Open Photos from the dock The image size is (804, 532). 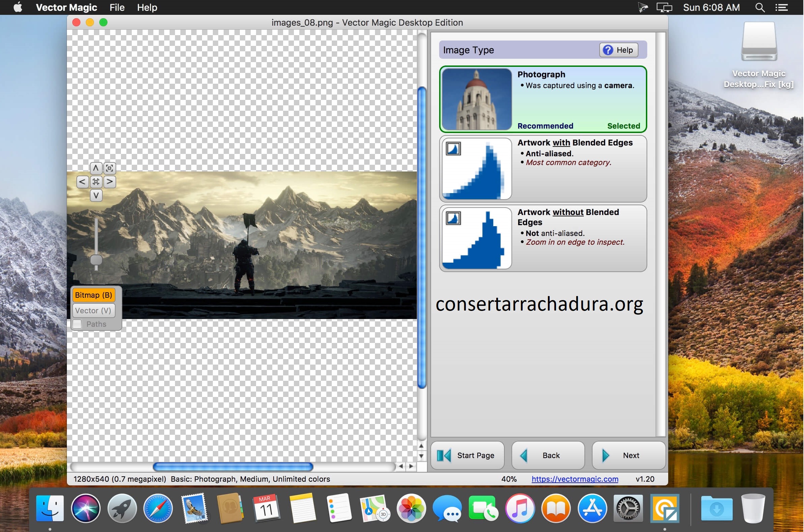coord(411,508)
